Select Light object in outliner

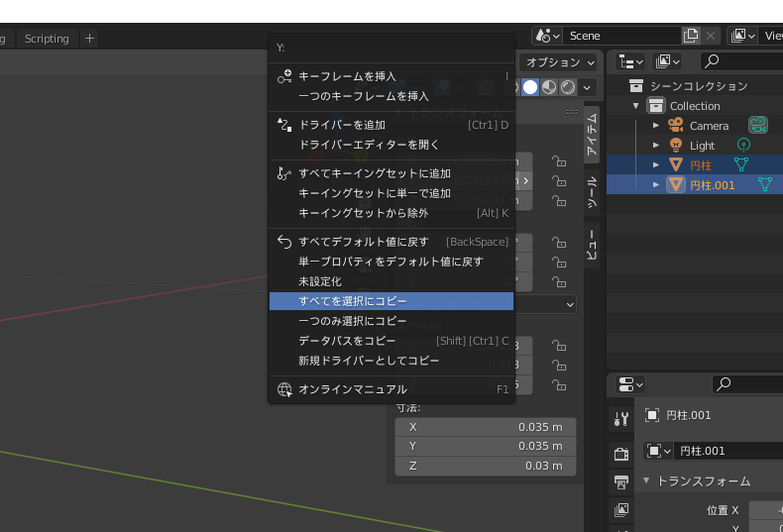(702, 146)
